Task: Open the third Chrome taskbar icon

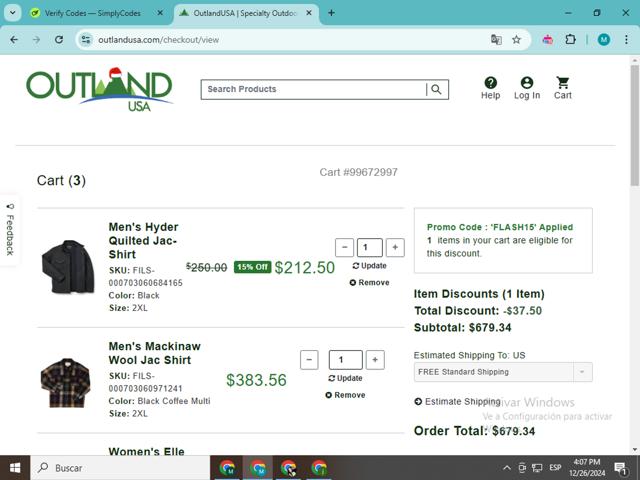Action: [x=289, y=468]
